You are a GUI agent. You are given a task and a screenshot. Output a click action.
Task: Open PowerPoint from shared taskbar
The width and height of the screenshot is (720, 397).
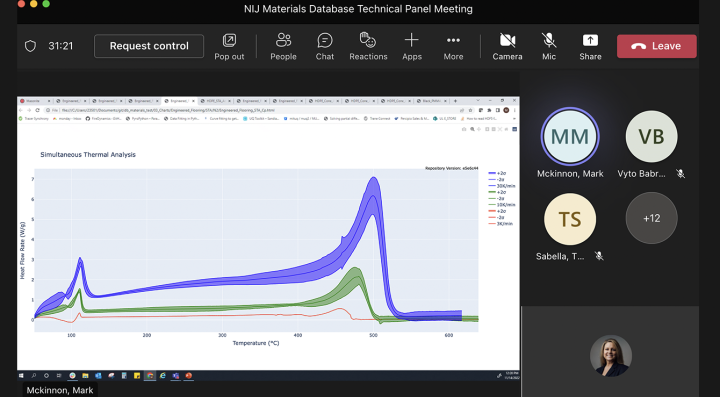click(188, 375)
